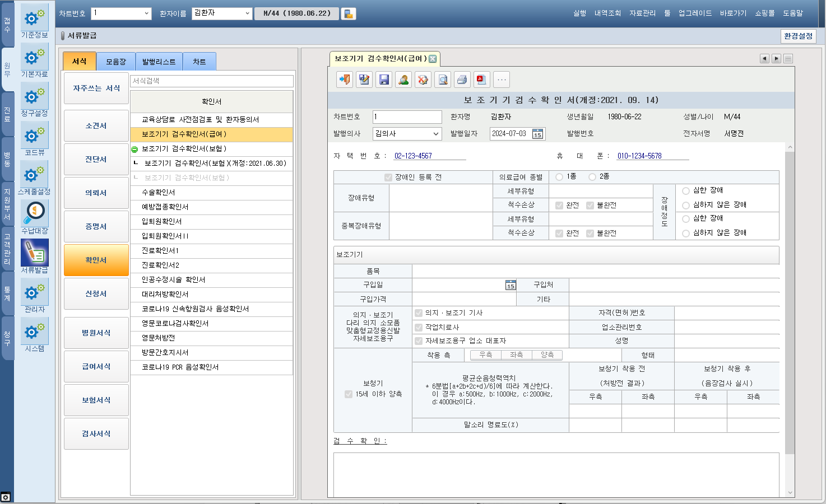The image size is (826, 504).
Task: Select 의료급여 종별 2종 radio button
Action: tap(592, 177)
